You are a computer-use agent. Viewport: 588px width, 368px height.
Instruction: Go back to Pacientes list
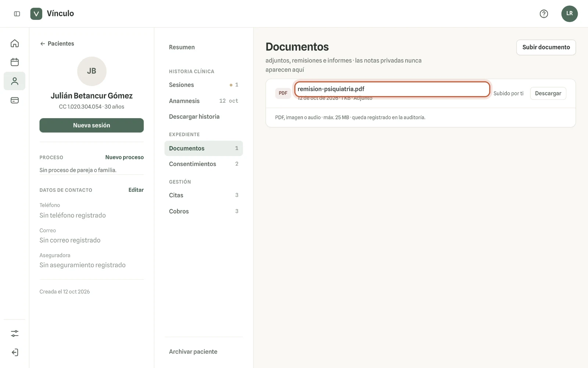[57, 43]
